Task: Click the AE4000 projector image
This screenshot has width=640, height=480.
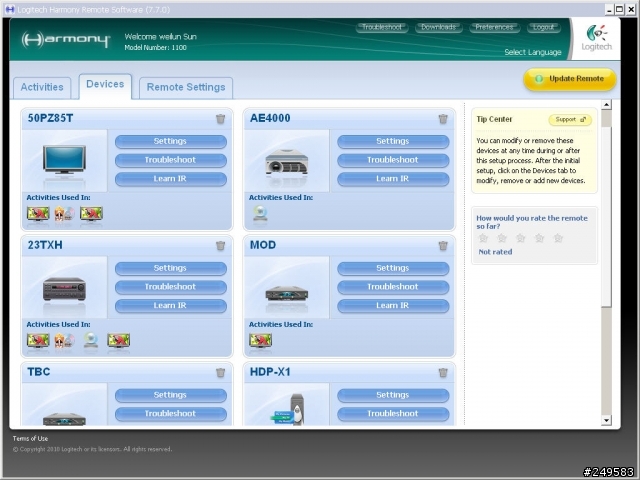Action: pyautogui.click(x=287, y=162)
